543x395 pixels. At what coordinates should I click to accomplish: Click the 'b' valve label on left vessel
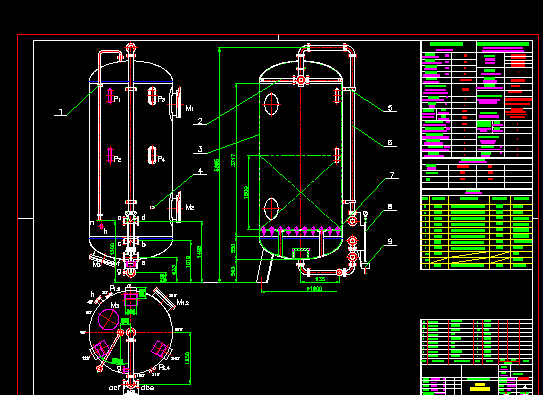click(x=144, y=244)
